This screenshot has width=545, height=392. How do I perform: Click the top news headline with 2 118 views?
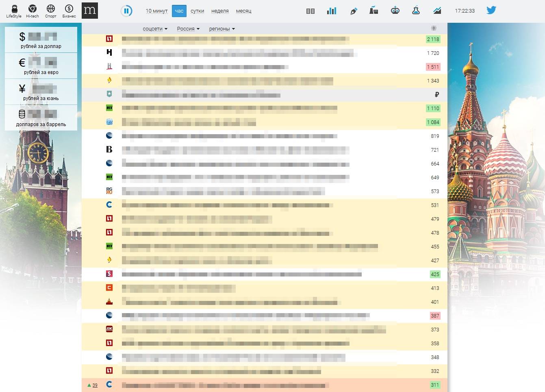click(x=235, y=39)
